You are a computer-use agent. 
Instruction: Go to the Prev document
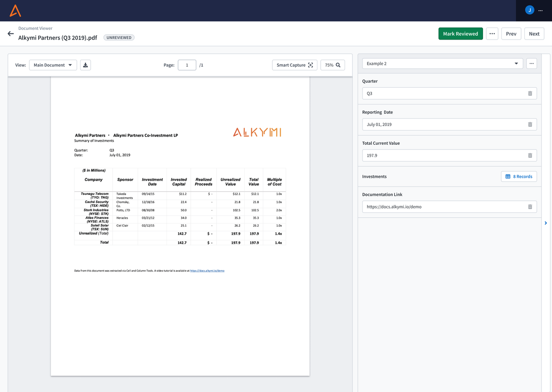point(511,34)
